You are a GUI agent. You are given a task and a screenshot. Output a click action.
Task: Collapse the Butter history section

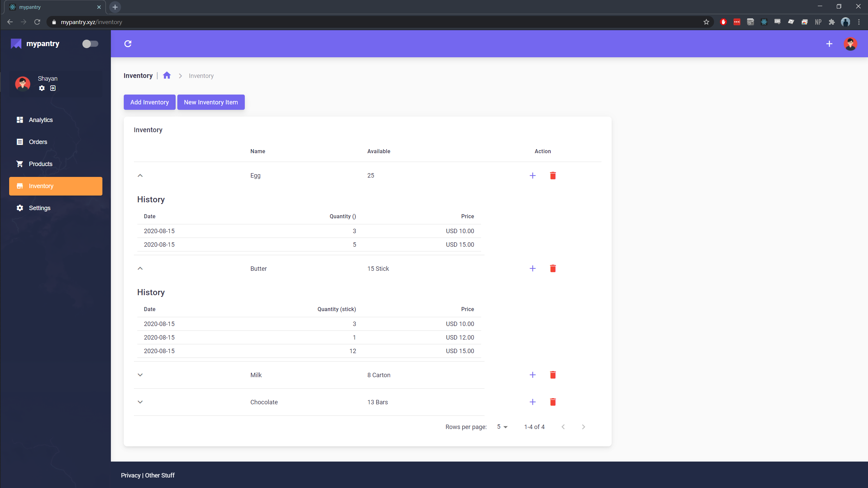(140, 268)
